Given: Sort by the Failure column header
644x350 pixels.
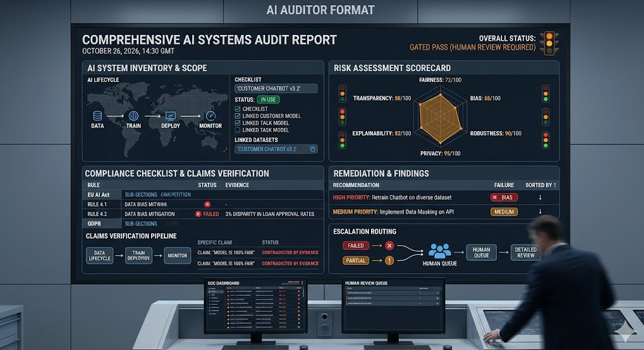Looking at the screenshot, I should 504,185.
